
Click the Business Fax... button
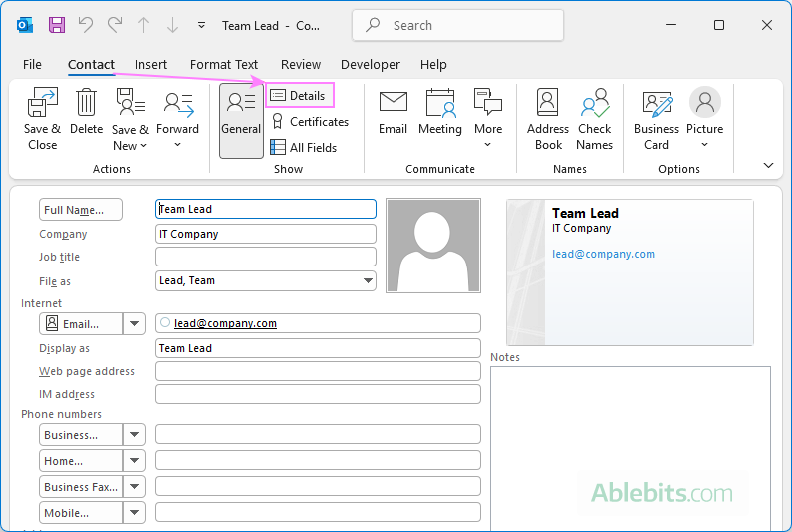coord(81,487)
